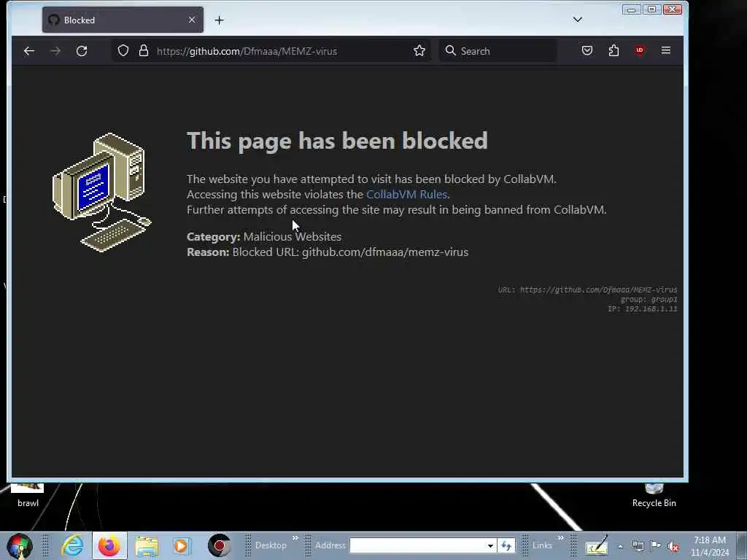Click the forward navigation arrow
The image size is (747, 560).
(x=55, y=51)
